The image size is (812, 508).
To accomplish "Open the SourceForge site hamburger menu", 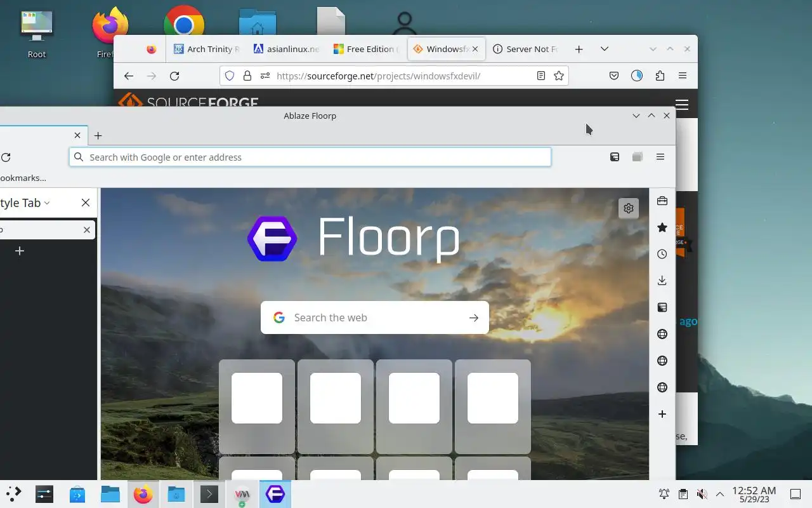I will (682, 105).
